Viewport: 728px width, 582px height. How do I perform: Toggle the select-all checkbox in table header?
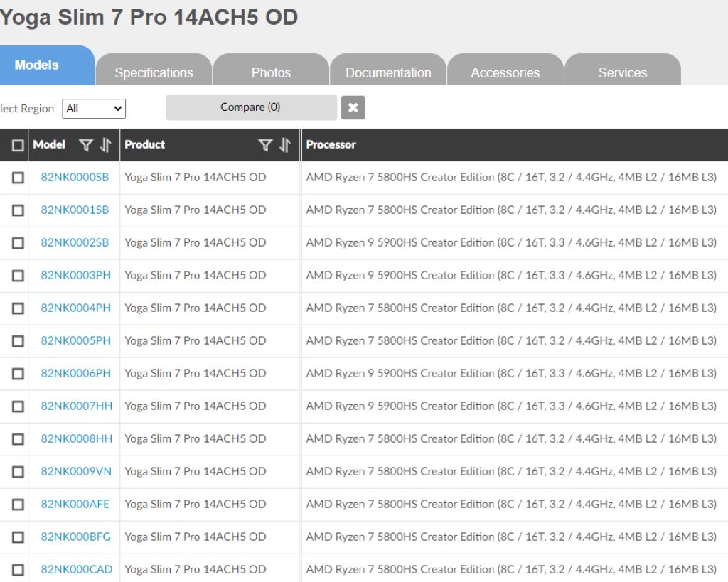click(x=18, y=145)
